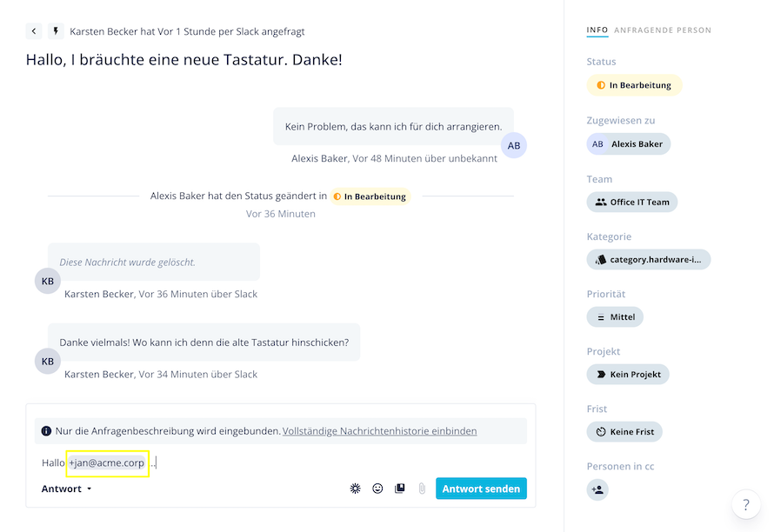Image resolution: width=774 pixels, height=532 pixels.
Task: Change status from In Bearbeitung pill
Action: pyautogui.click(x=634, y=85)
